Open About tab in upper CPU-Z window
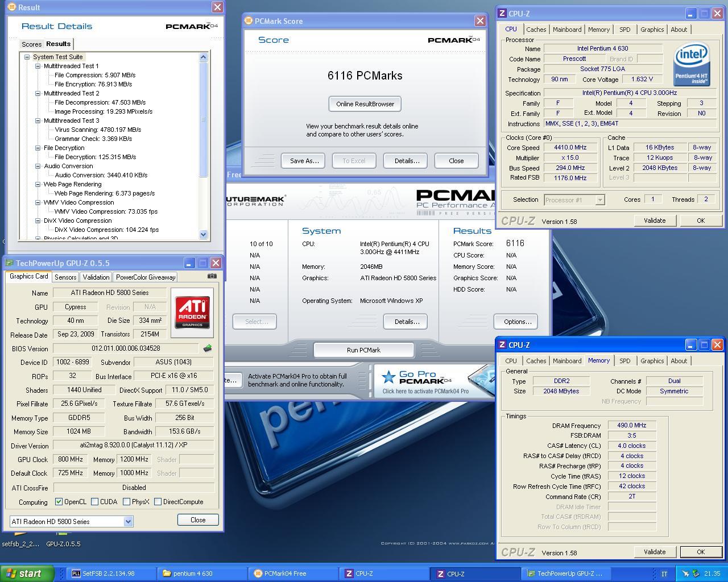Image resolution: width=728 pixels, height=582 pixels. pyautogui.click(x=679, y=30)
